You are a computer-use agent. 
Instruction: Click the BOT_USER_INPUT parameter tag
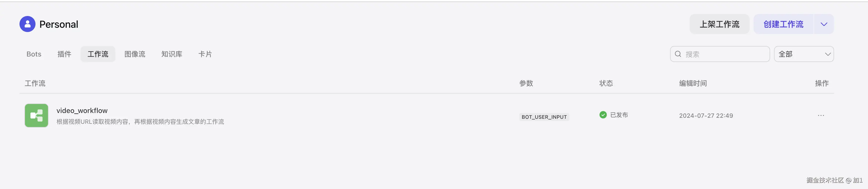[544, 117]
